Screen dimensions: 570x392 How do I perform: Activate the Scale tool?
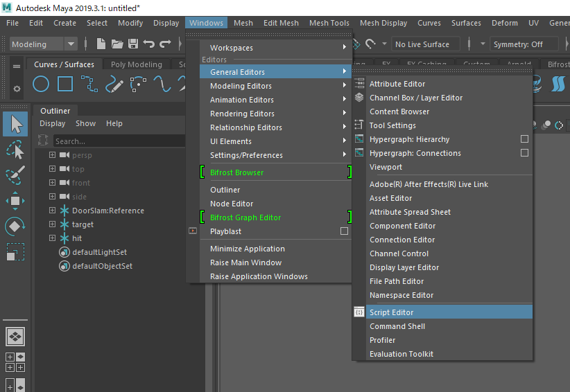tap(15, 251)
